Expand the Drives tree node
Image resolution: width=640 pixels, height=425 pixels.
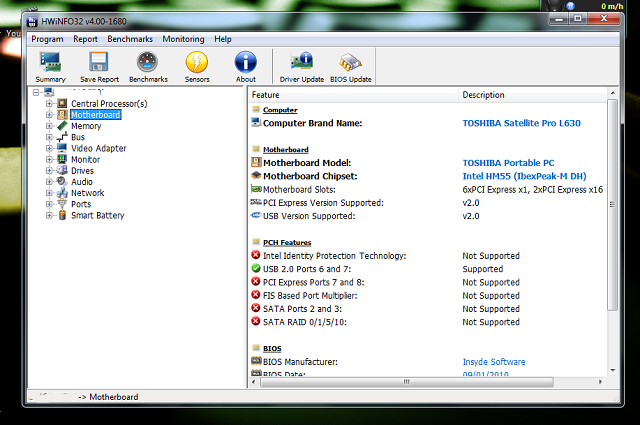tap(49, 171)
